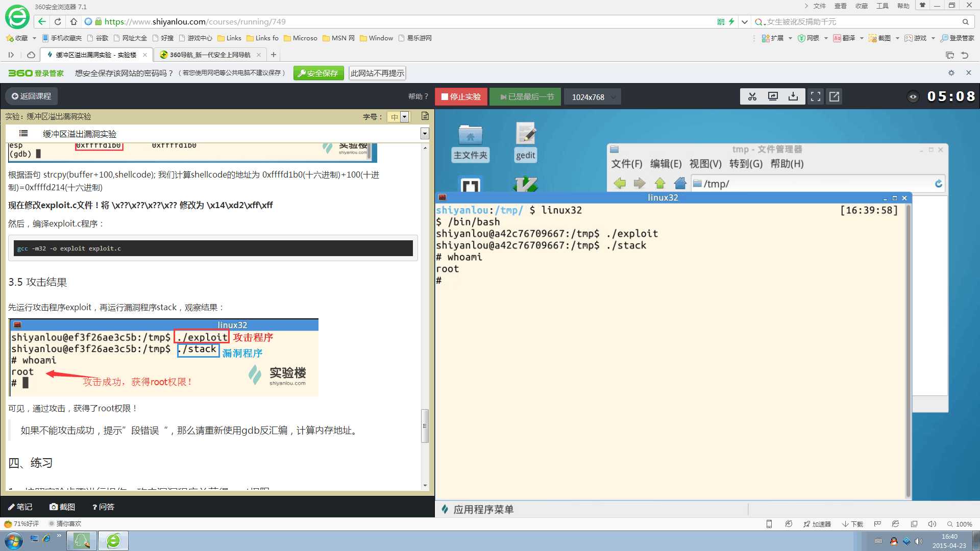Open the Windows Start button
Screen dimensions: 980x551
(13, 541)
